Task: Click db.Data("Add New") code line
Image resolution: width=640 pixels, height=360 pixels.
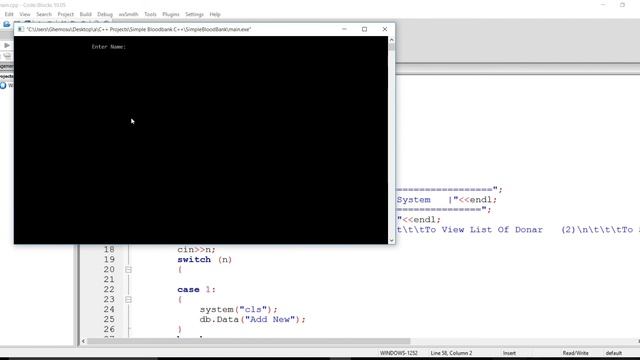Action: (x=252, y=319)
